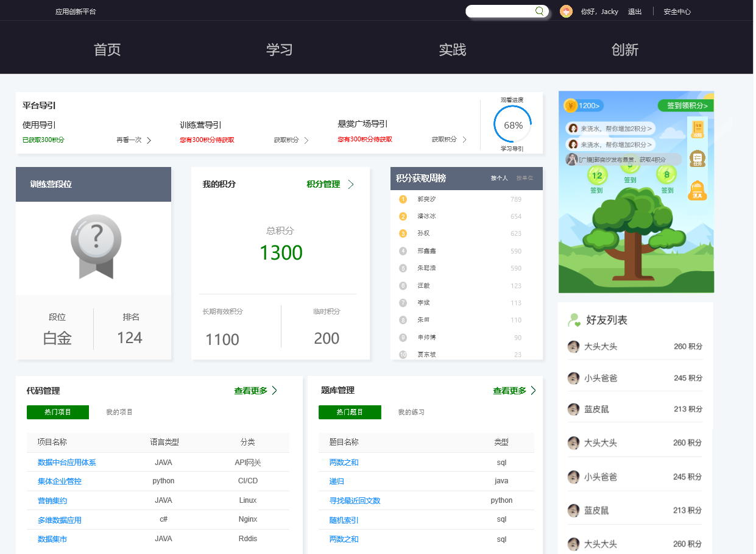
Task: Open the 任务 task list icon
Action: point(698,158)
